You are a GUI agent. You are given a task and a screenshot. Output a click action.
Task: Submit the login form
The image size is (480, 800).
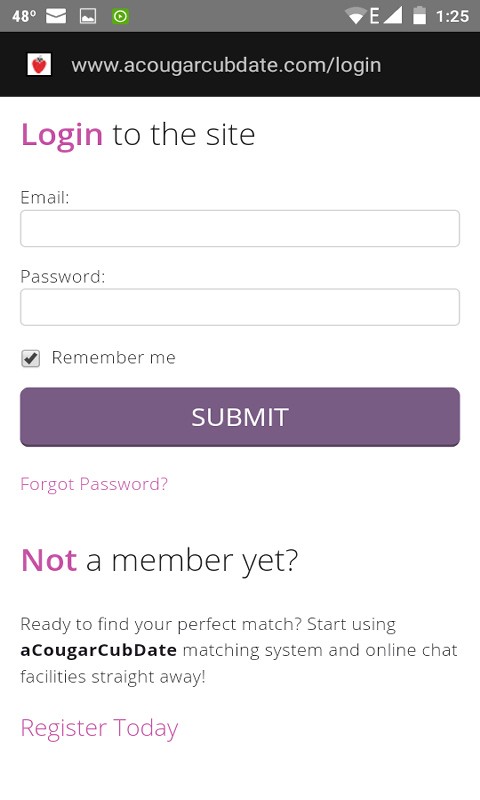tap(240, 417)
